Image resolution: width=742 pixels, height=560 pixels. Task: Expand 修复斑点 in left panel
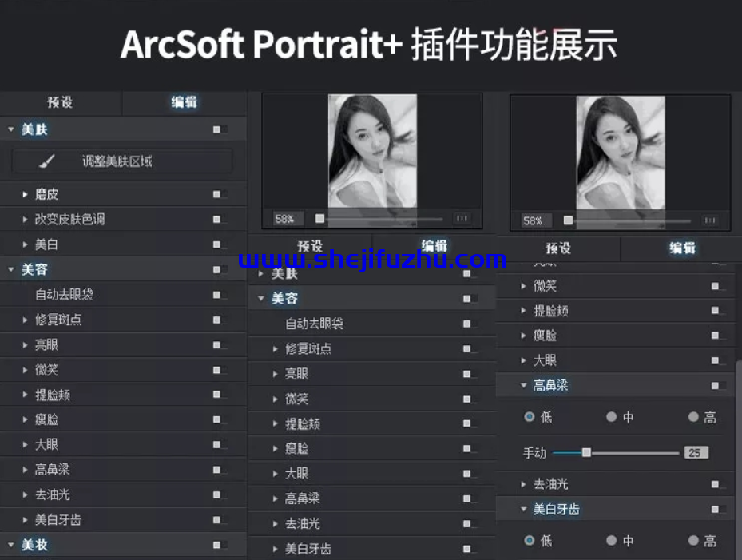point(25,320)
